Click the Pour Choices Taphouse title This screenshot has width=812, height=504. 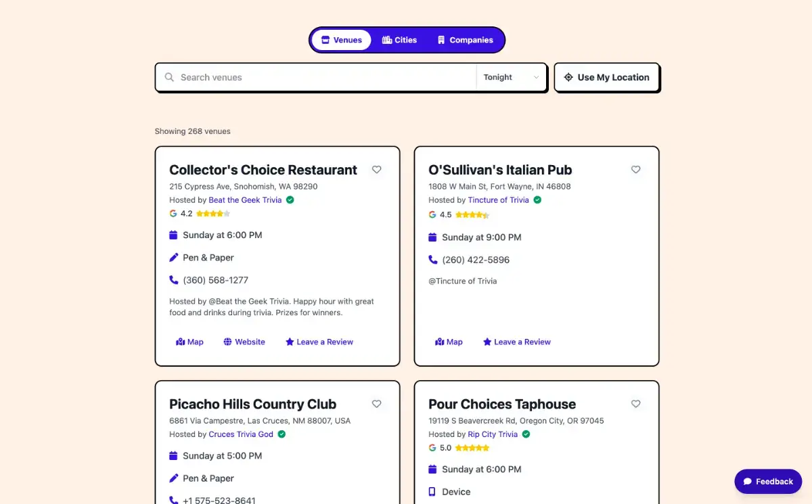[502, 404]
